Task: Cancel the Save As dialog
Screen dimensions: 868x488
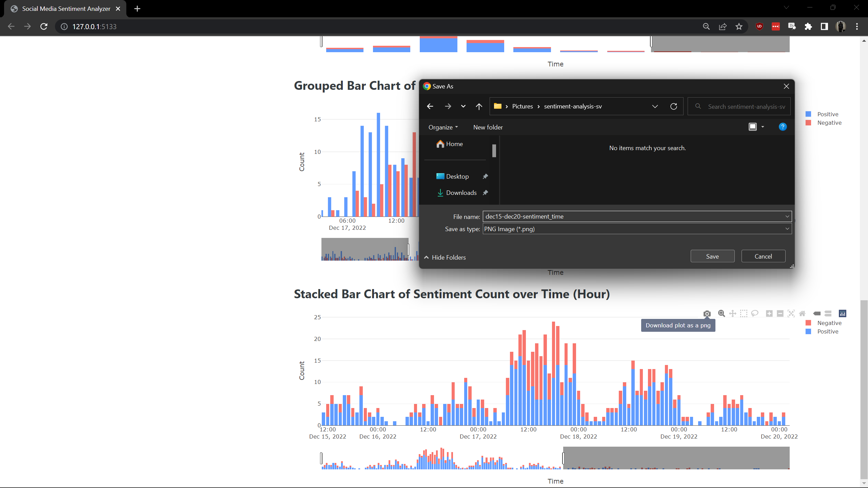Action: click(x=763, y=256)
